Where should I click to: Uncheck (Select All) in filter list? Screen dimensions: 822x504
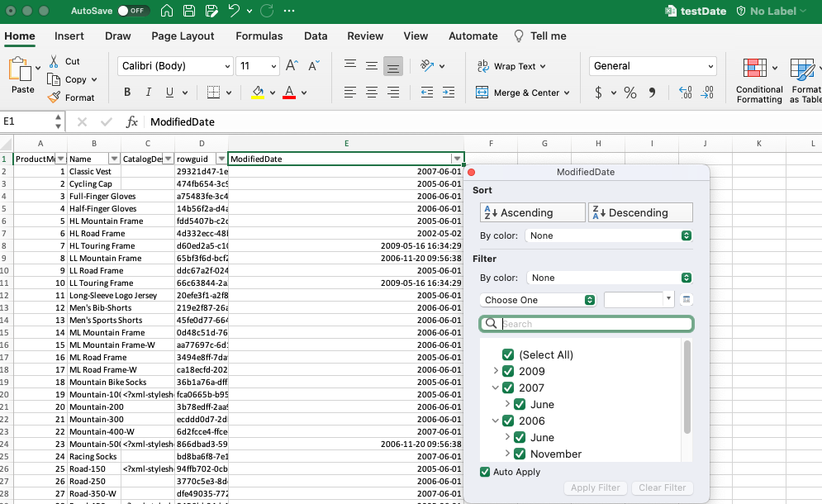[x=507, y=354]
